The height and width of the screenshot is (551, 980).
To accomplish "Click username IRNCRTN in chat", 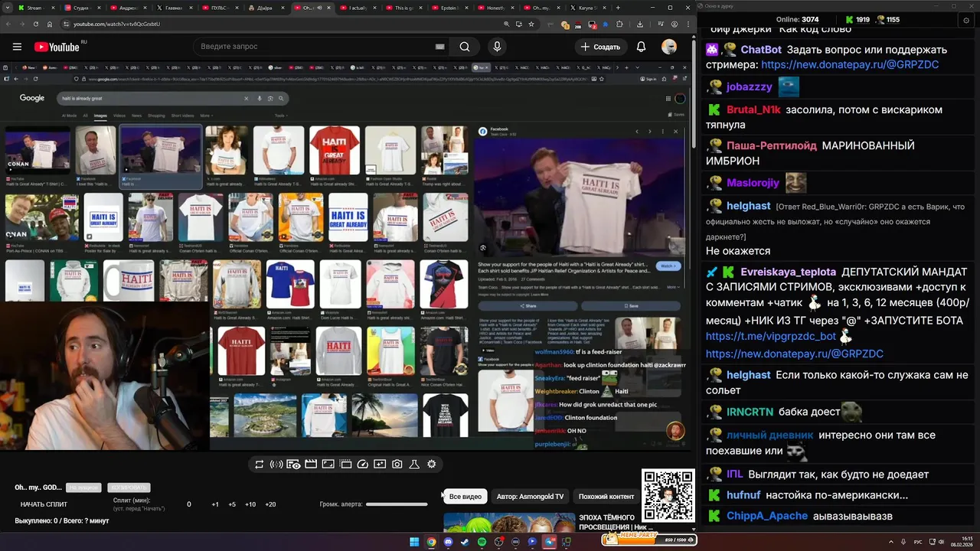I will click(750, 412).
